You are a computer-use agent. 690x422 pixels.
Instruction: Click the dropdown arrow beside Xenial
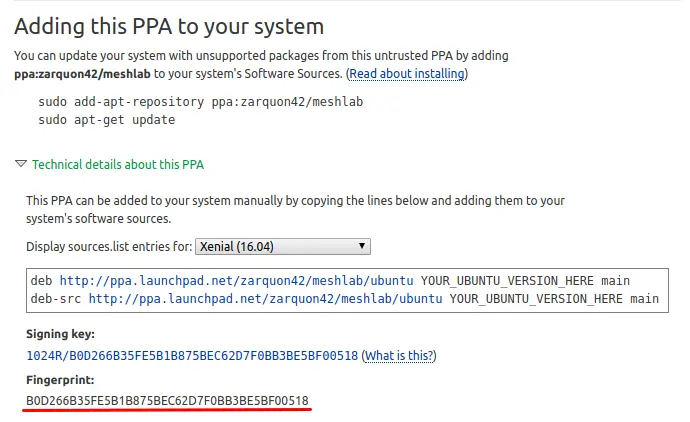(362, 246)
